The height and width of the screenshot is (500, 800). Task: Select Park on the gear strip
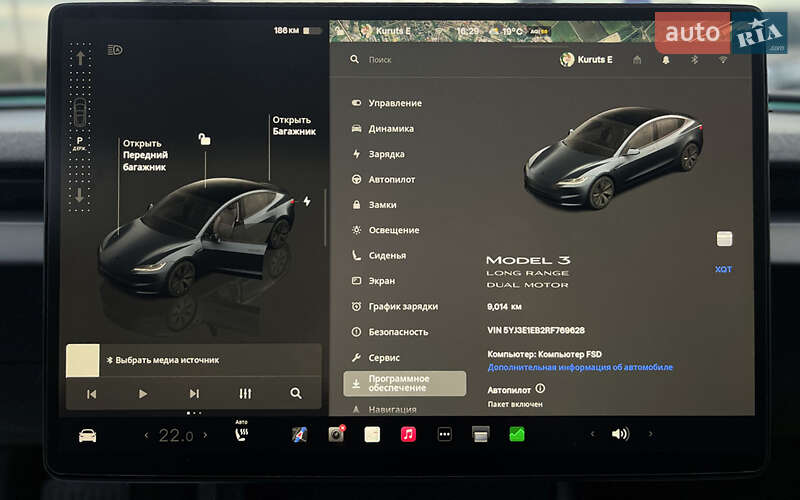coord(80,141)
